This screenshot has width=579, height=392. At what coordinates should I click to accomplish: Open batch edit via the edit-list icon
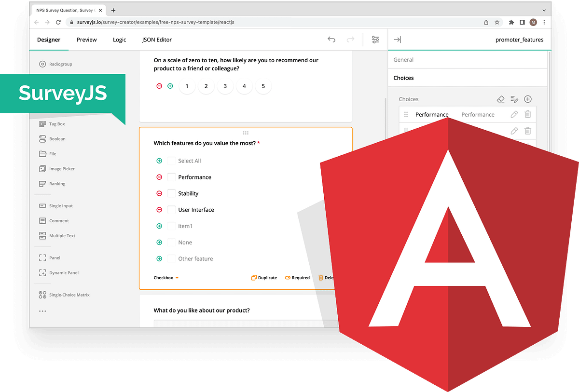click(514, 99)
